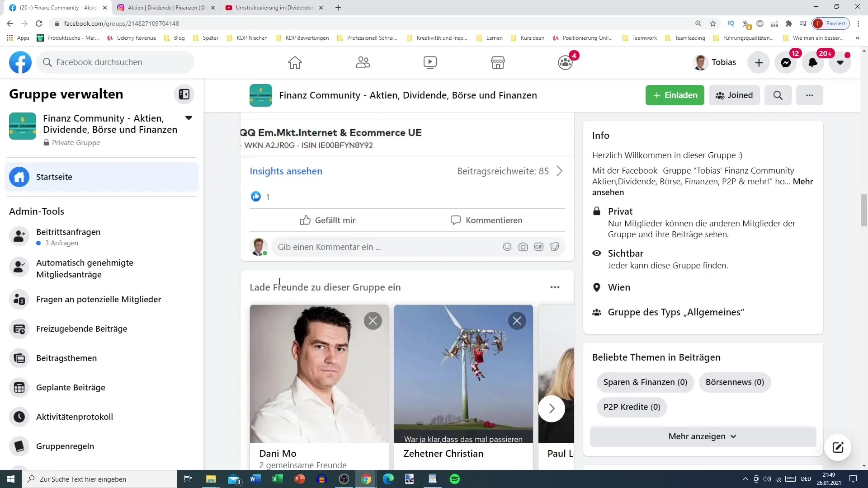This screenshot has width=868, height=488.
Task: Open Geplante Beiträge
Action: click(x=102, y=387)
